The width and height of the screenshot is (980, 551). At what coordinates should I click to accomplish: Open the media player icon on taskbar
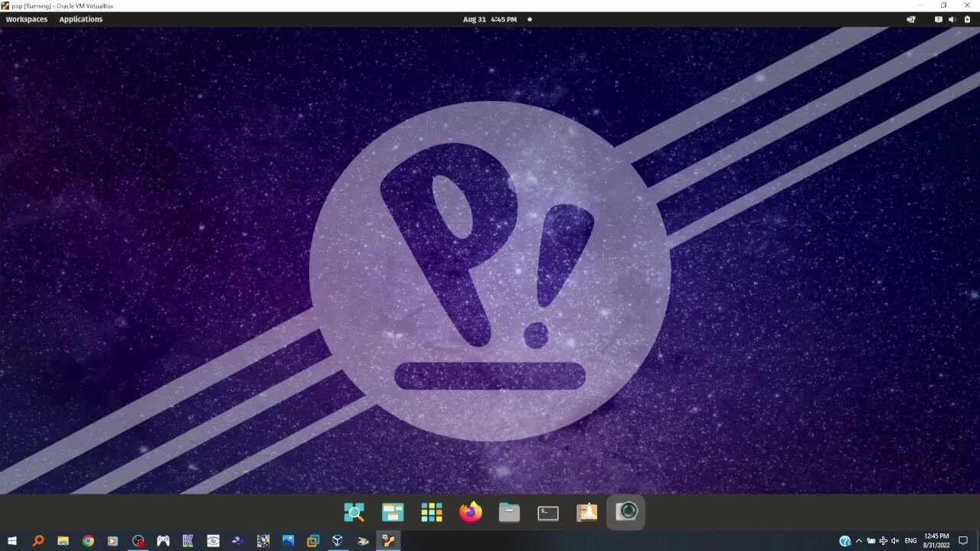[113, 541]
